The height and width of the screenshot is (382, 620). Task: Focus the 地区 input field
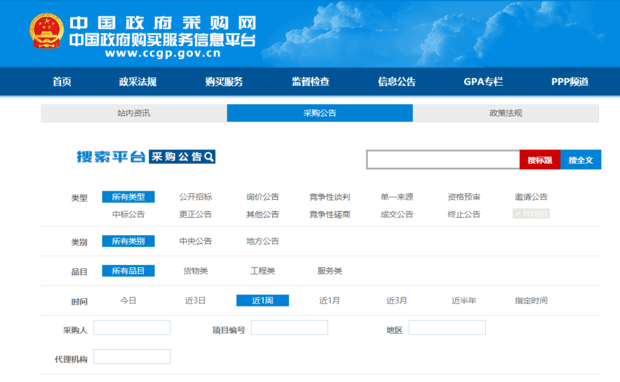tap(447, 328)
